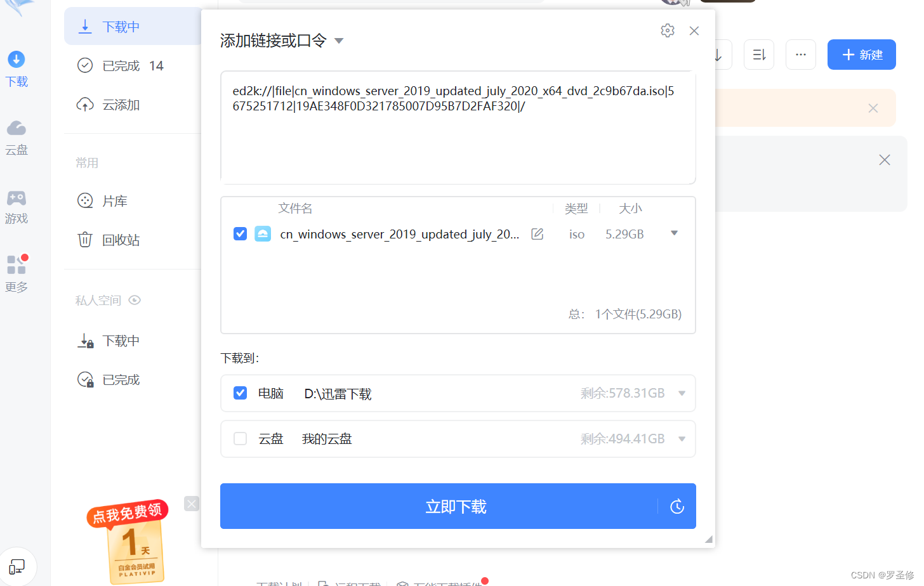Select the cn_windows_server_2019_updated_july file name
924x586 pixels.
pyautogui.click(x=400, y=234)
